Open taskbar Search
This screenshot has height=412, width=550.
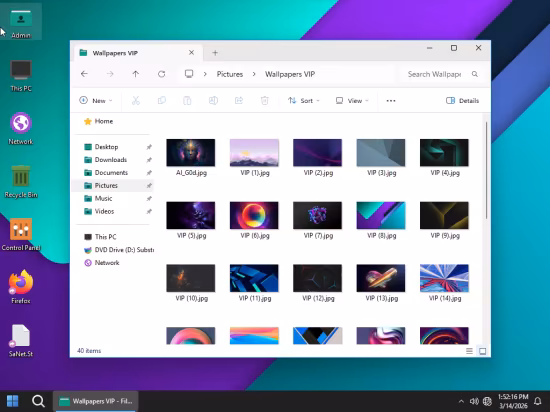click(38, 401)
